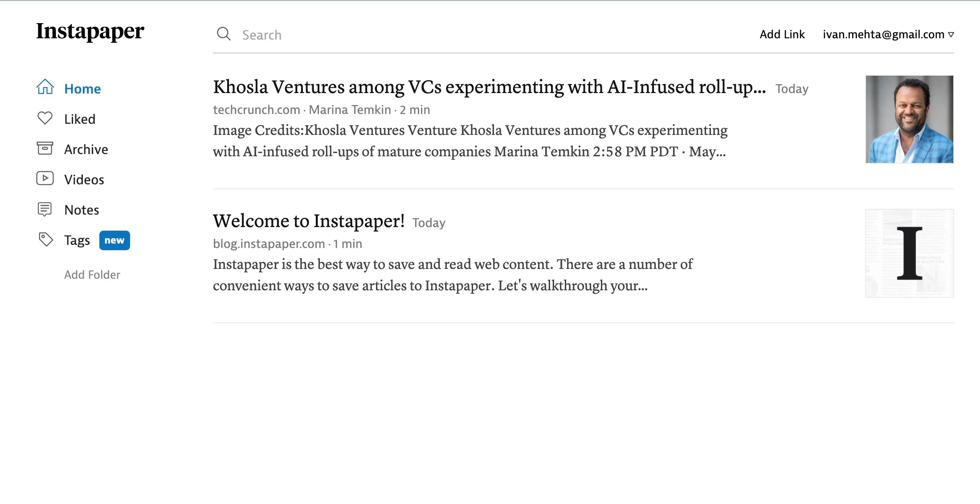The image size is (980, 504).
Task: Click the Home house icon
Action: click(45, 87)
